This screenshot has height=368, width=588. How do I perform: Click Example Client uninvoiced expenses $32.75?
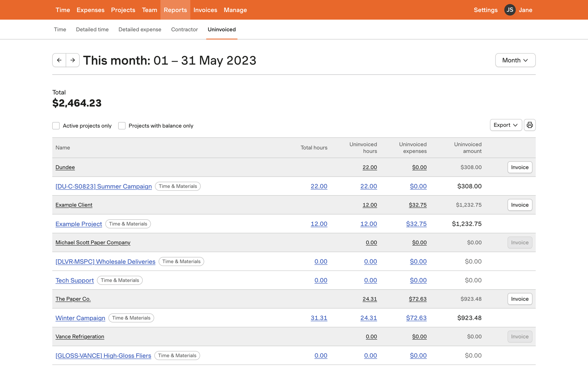(x=417, y=205)
